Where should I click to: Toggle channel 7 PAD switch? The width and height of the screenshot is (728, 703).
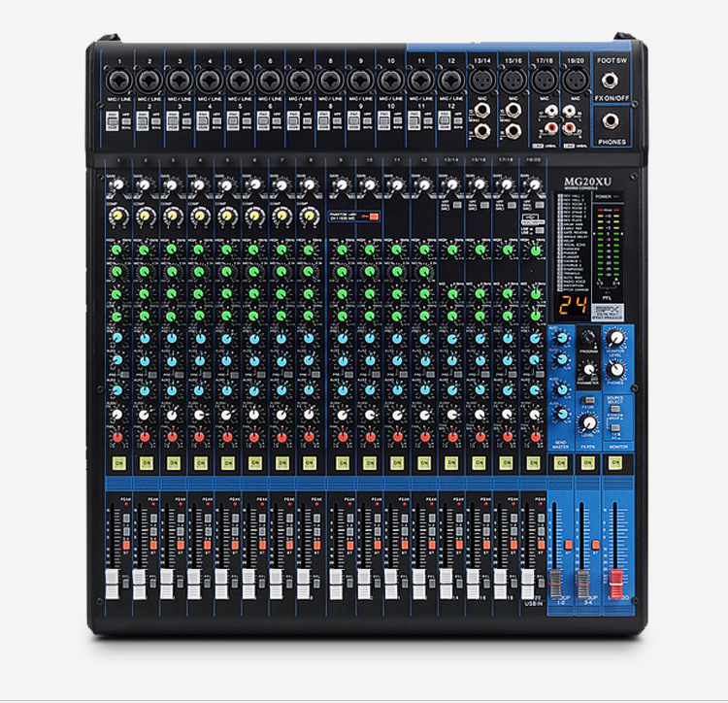(x=293, y=121)
